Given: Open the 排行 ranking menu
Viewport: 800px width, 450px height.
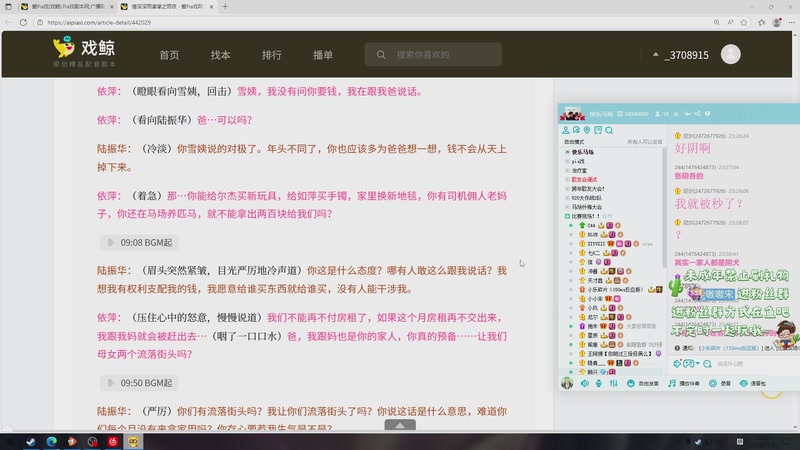Looking at the screenshot, I should [271, 55].
